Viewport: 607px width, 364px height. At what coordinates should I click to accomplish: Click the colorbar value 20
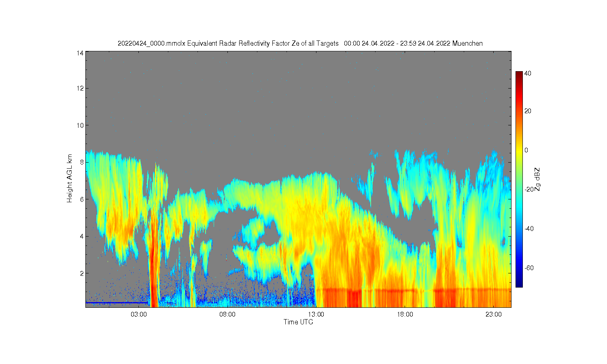pos(528,111)
